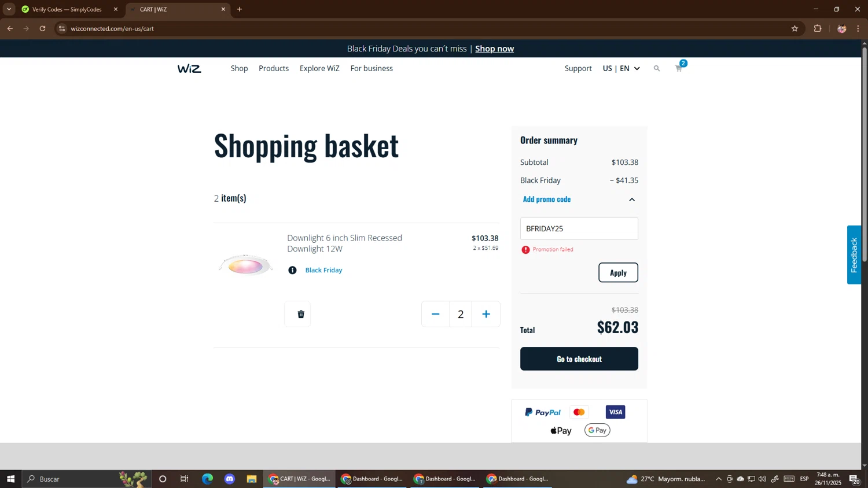Apply the promo code
The width and height of the screenshot is (868, 488).
pyautogui.click(x=618, y=272)
